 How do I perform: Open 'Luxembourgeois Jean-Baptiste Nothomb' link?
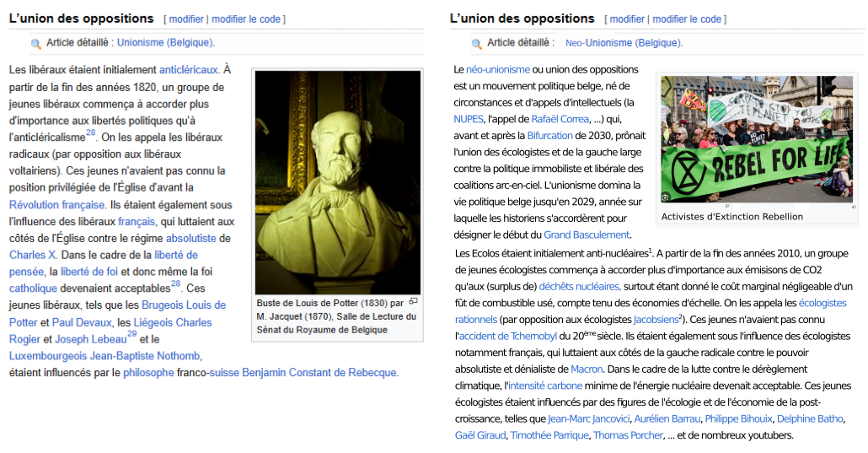click(x=105, y=356)
